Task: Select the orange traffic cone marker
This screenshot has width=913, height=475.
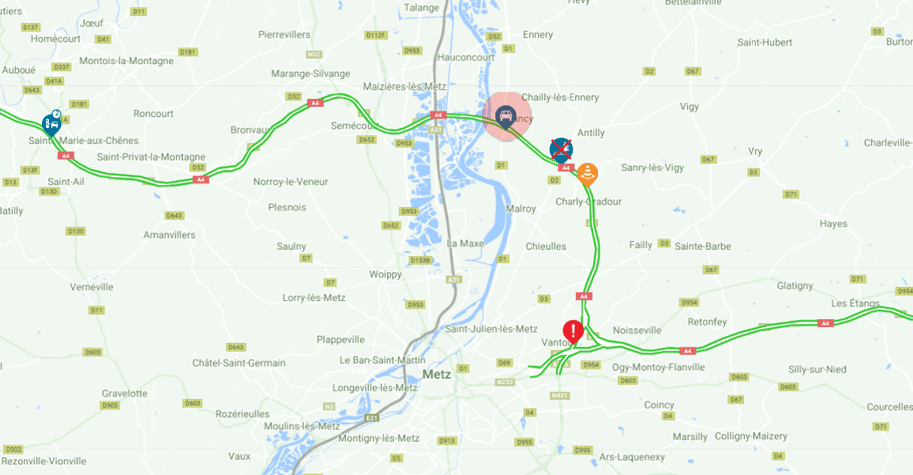Action: coord(587,174)
